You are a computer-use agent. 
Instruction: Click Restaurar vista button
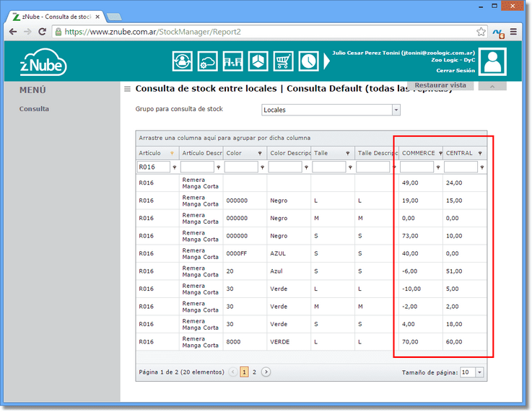(440, 85)
